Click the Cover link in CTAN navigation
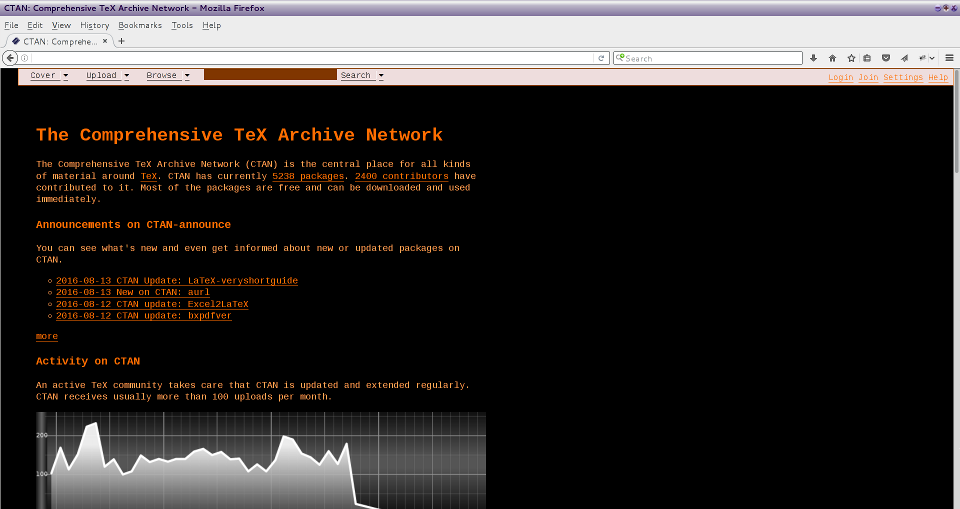Screen dimensions: 960x509 43,75
